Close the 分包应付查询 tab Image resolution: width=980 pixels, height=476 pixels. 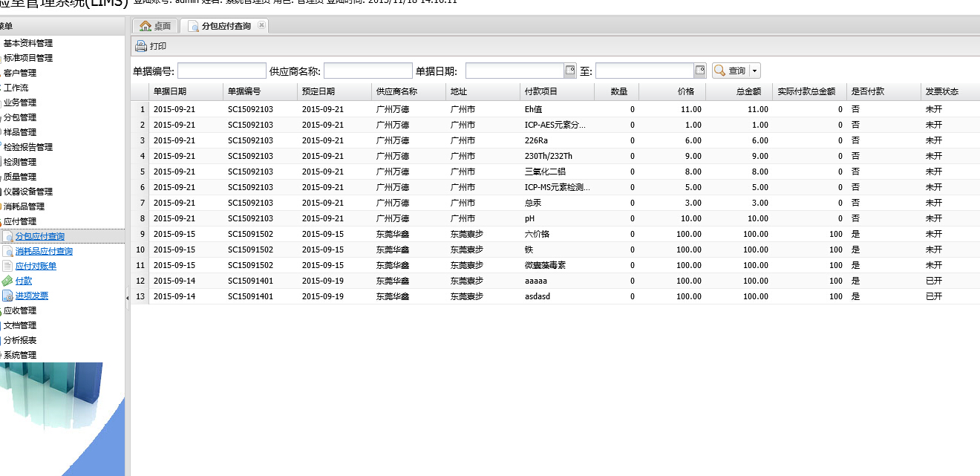[261, 25]
